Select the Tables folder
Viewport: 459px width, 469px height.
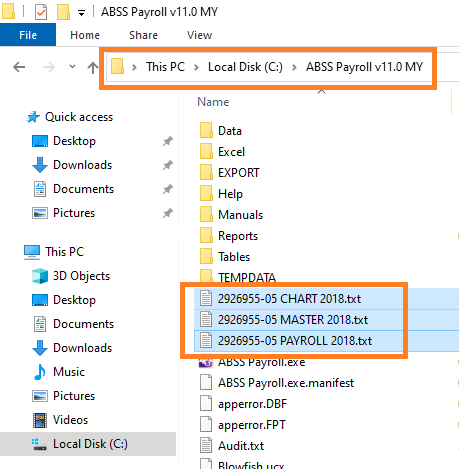pos(234,257)
